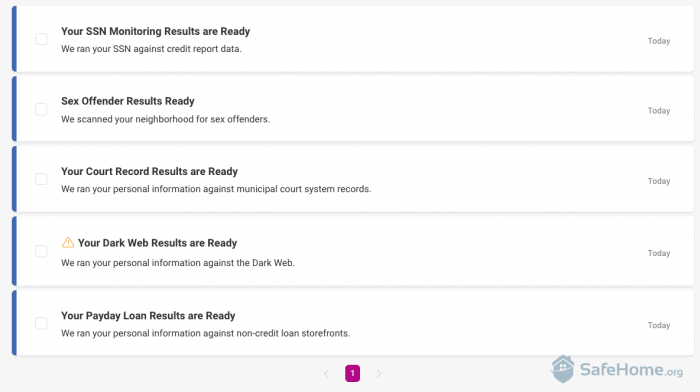700x392 pixels.
Task: Open Your Court Record Results are Ready
Action: (x=149, y=171)
